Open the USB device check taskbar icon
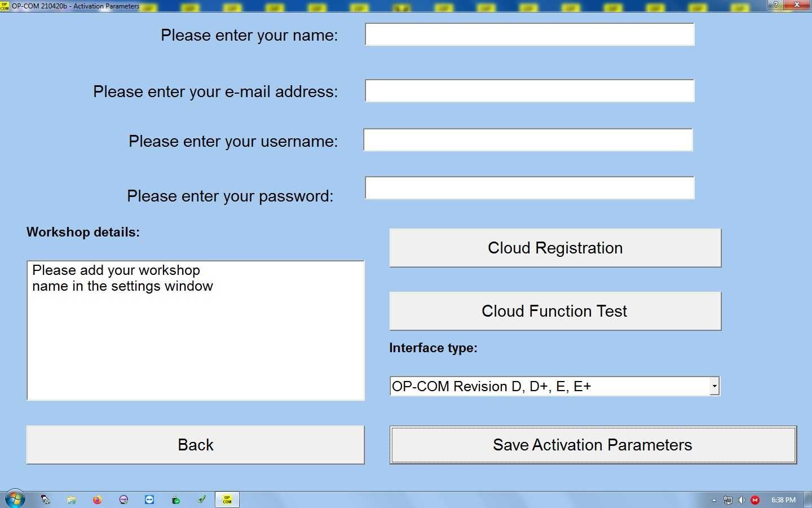Screen dimensions: 812x508 175,500
